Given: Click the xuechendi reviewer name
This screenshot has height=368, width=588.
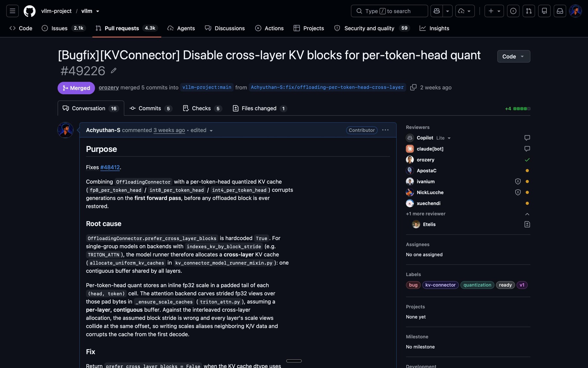Looking at the screenshot, I should (x=429, y=203).
